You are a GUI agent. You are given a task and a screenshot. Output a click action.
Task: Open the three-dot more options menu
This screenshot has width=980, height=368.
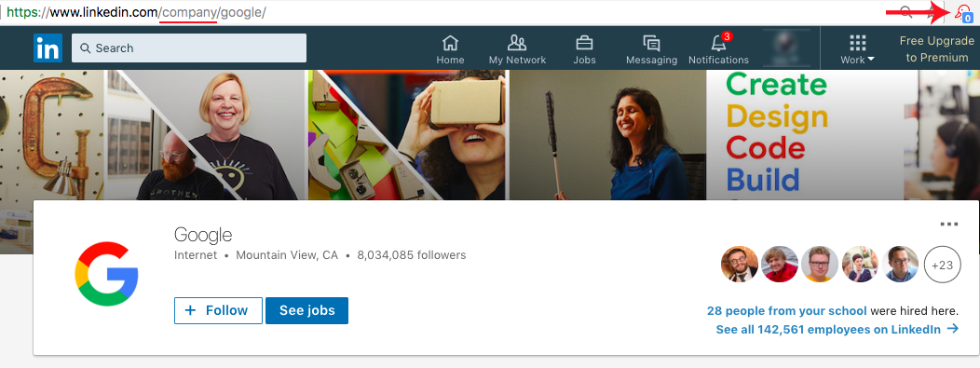(x=948, y=224)
